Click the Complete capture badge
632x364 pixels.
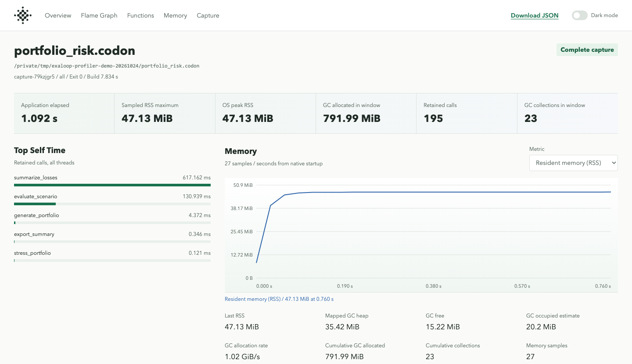coord(587,50)
